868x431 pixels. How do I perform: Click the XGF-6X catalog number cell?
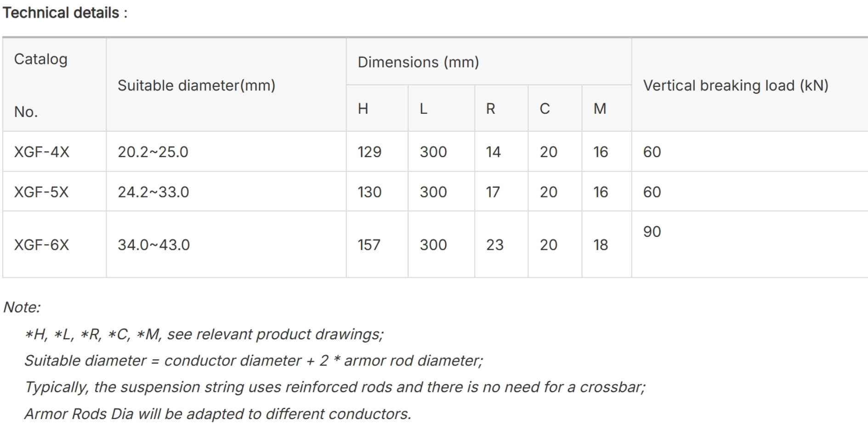(54, 245)
